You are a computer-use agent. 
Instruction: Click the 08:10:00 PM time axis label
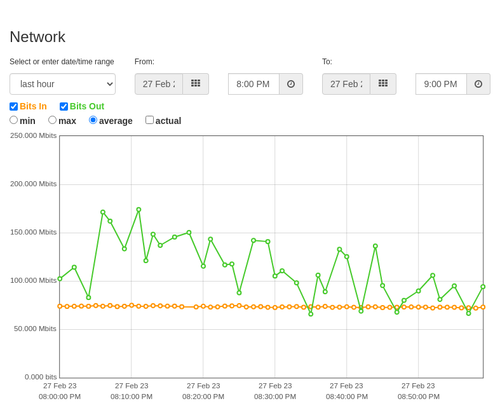click(x=131, y=397)
